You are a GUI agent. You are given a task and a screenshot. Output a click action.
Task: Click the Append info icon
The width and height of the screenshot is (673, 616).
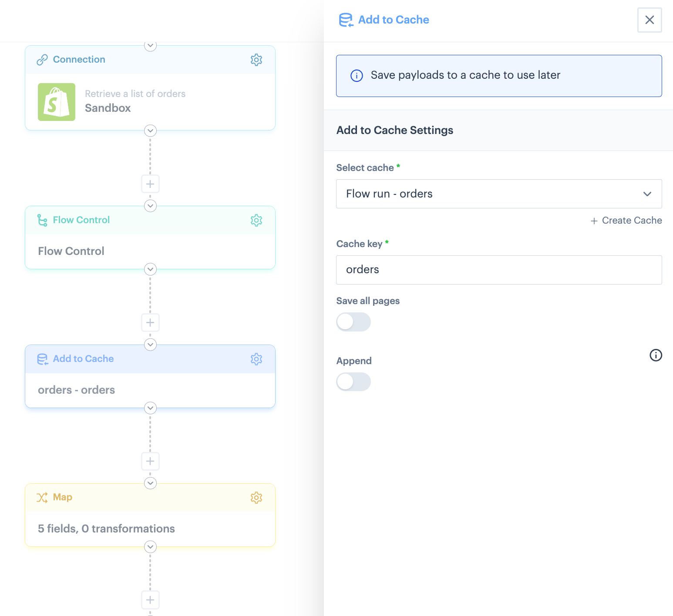[656, 355]
